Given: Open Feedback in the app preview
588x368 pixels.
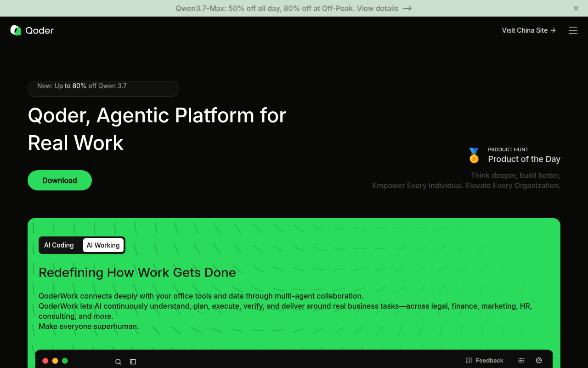Looking at the screenshot, I should pyautogui.click(x=485, y=361).
